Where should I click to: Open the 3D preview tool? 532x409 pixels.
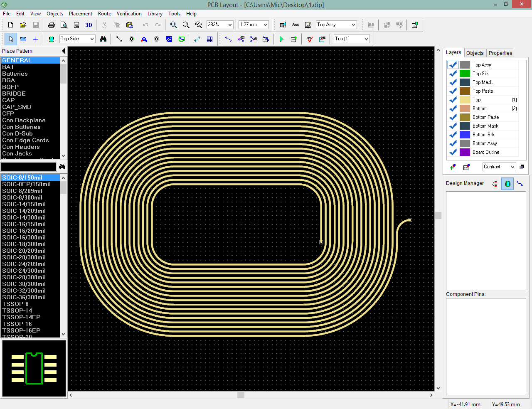tap(89, 25)
